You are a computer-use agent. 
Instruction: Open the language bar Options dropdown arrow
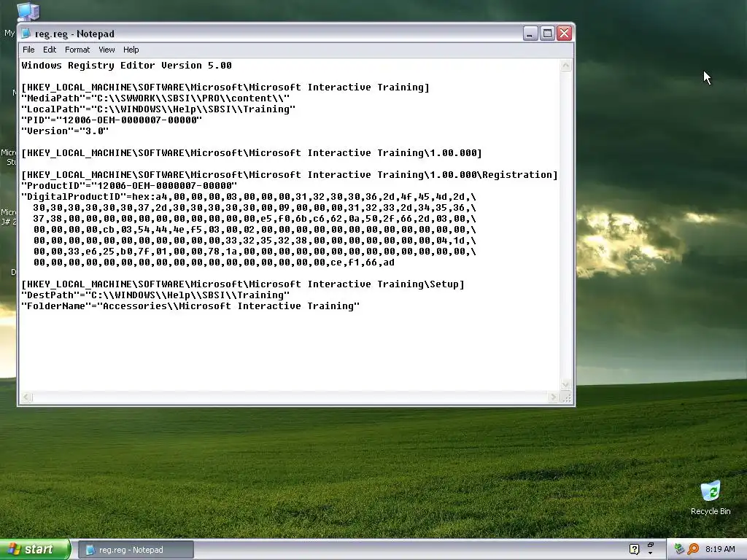point(650,554)
